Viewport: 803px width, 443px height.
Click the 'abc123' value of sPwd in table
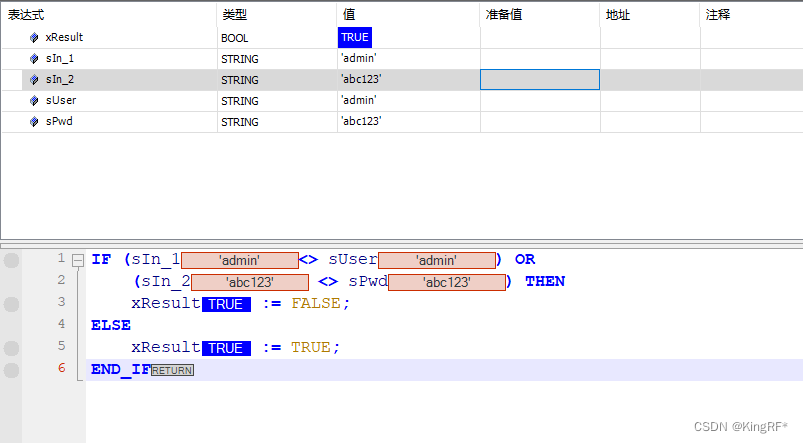(x=361, y=121)
